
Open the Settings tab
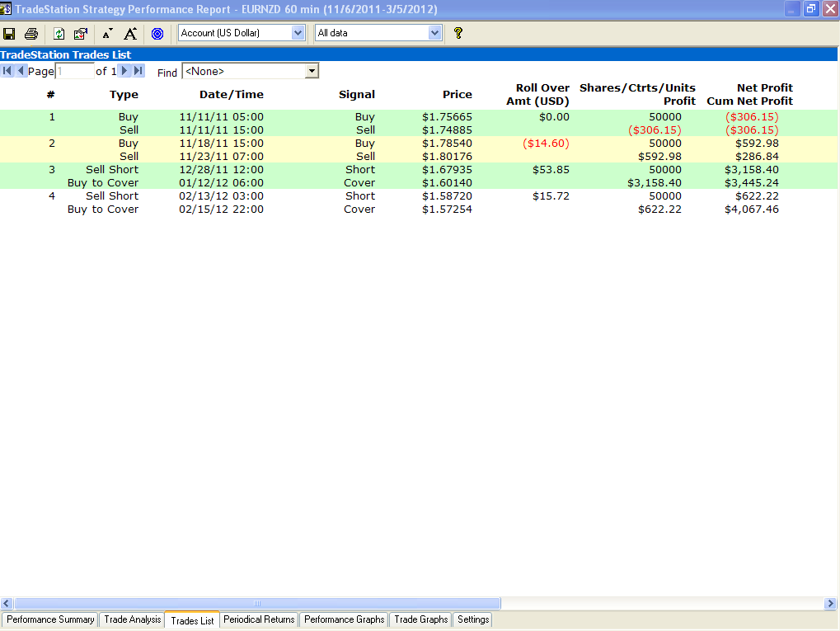pyautogui.click(x=473, y=619)
